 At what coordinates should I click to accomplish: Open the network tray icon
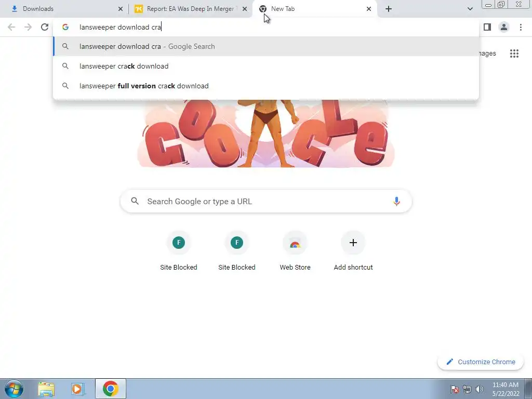[x=467, y=389]
